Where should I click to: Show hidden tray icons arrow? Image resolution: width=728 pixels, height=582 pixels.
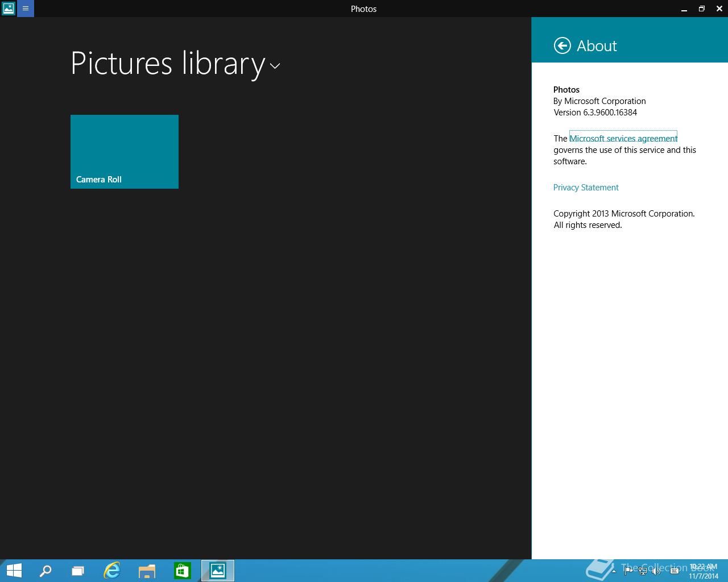pyautogui.click(x=614, y=571)
